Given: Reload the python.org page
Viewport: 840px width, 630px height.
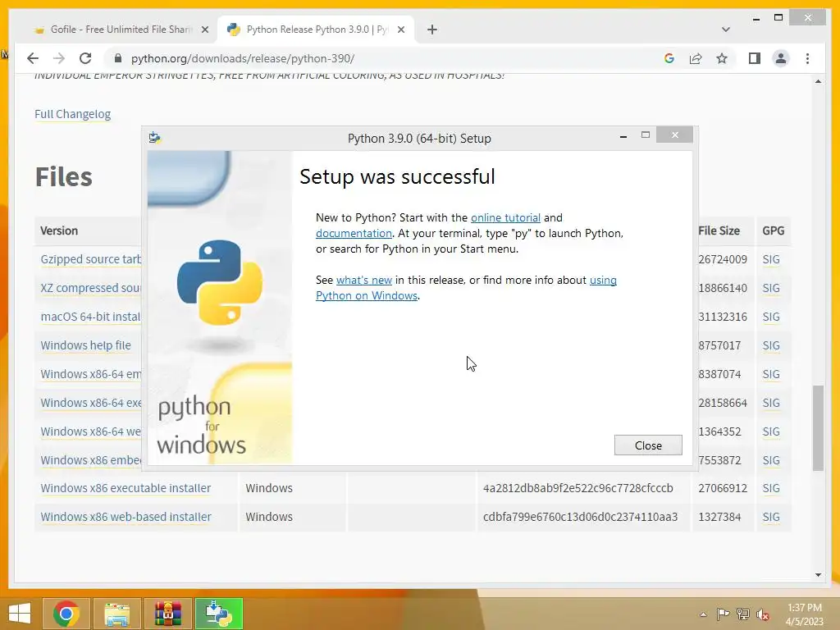Looking at the screenshot, I should [85, 58].
